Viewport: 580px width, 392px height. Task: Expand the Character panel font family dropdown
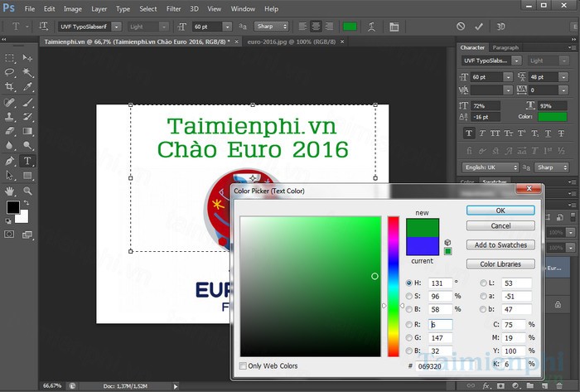click(x=517, y=60)
